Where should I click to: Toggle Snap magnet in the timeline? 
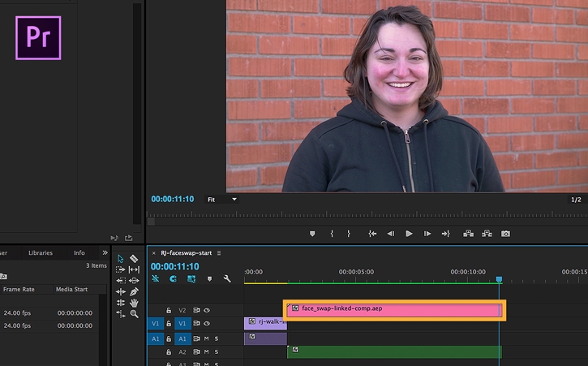[x=173, y=279]
